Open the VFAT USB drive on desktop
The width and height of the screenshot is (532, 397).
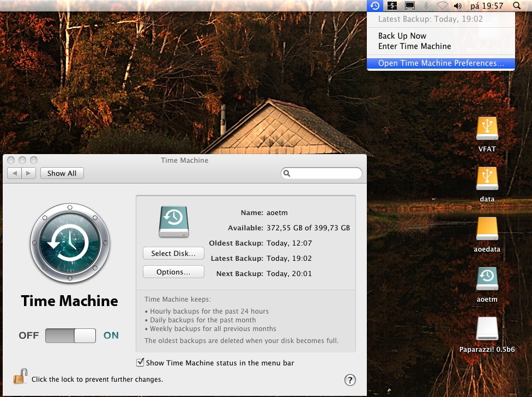point(487,129)
